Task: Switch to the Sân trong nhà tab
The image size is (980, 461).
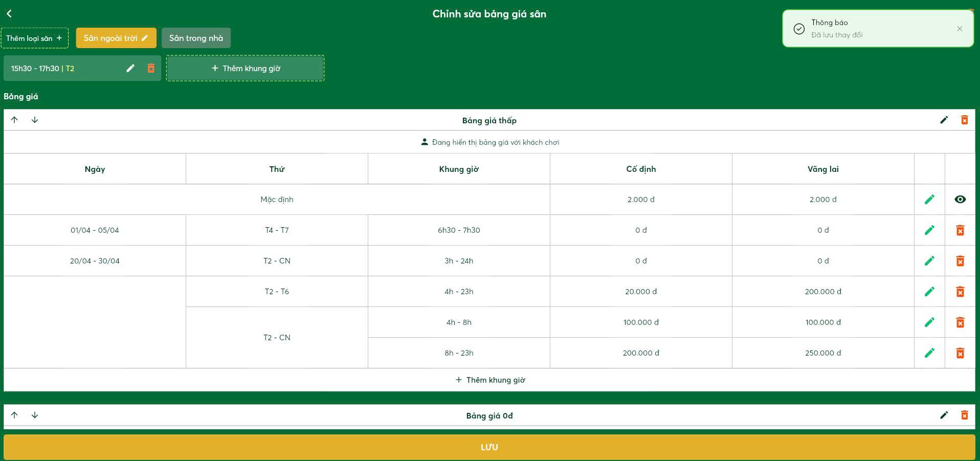Action: tap(196, 38)
